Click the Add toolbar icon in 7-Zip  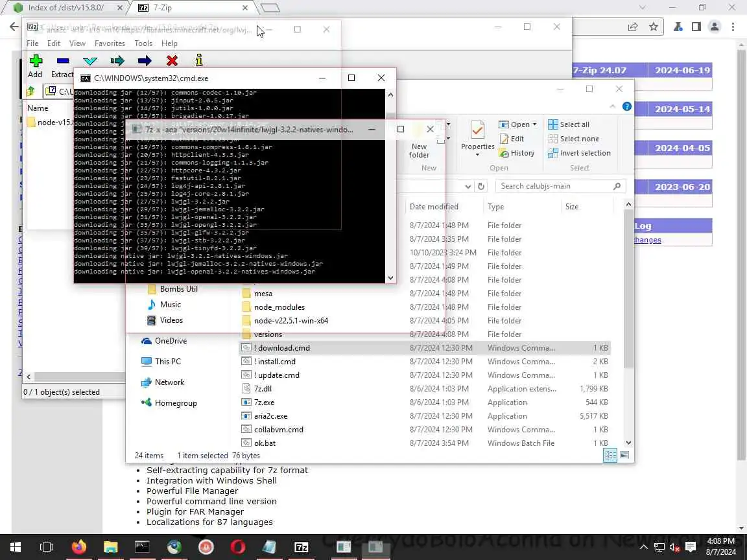(x=36, y=60)
